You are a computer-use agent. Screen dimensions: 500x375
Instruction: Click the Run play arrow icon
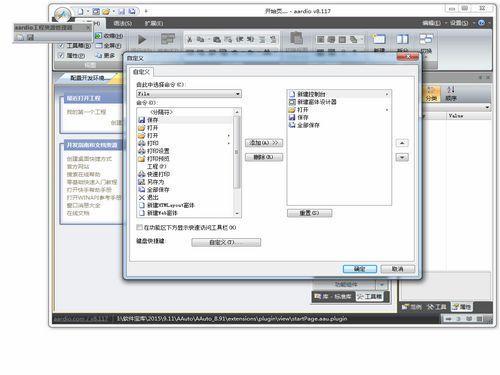point(142,40)
